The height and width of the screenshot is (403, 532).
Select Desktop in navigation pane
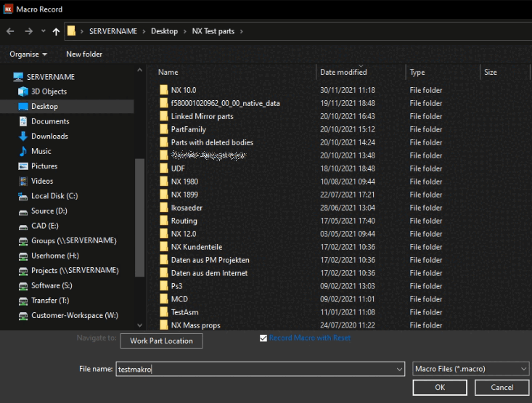(67, 106)
